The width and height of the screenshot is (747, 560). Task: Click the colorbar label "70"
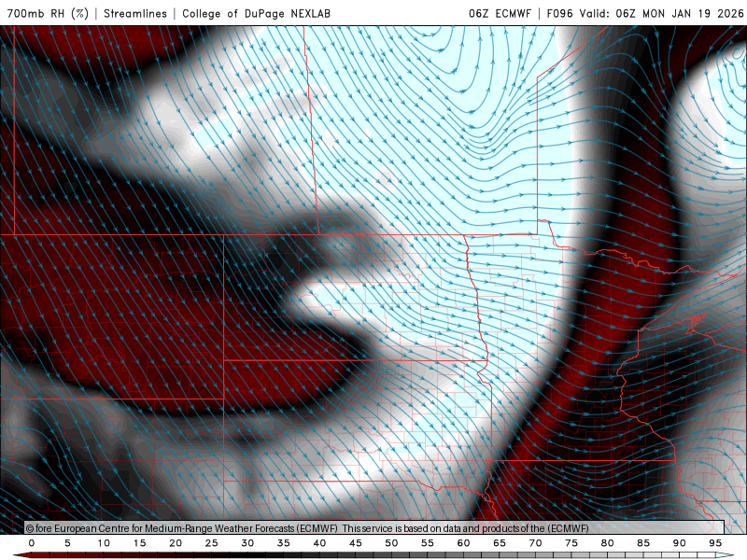coord(535,543)
